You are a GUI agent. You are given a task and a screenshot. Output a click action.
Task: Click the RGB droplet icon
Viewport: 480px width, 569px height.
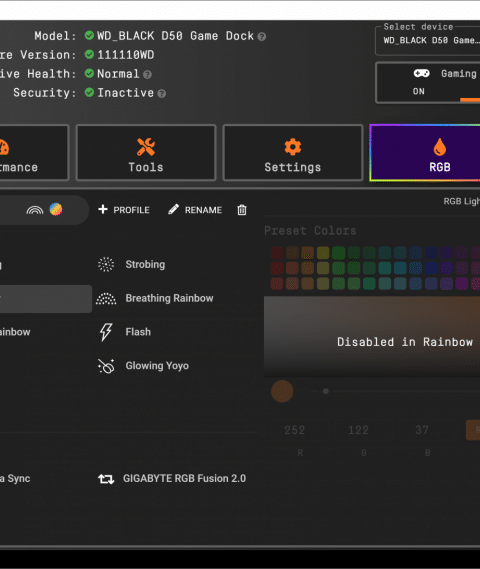(440, 147)
